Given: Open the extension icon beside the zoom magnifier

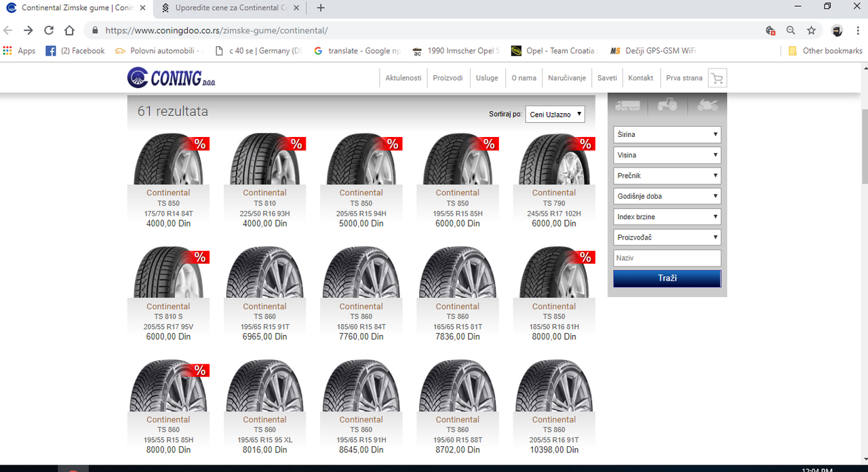Looking at the screenshot, I should [770, 31].
